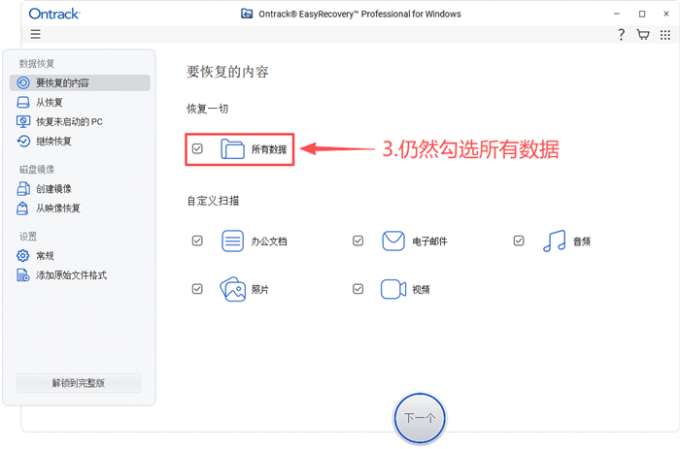
Task: Open the hamburger menu icon
Action: click(x=36, y=34)
